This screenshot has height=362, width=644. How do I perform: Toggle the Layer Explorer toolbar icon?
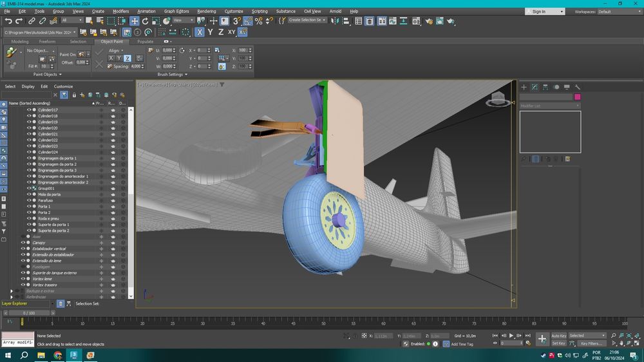370,21
